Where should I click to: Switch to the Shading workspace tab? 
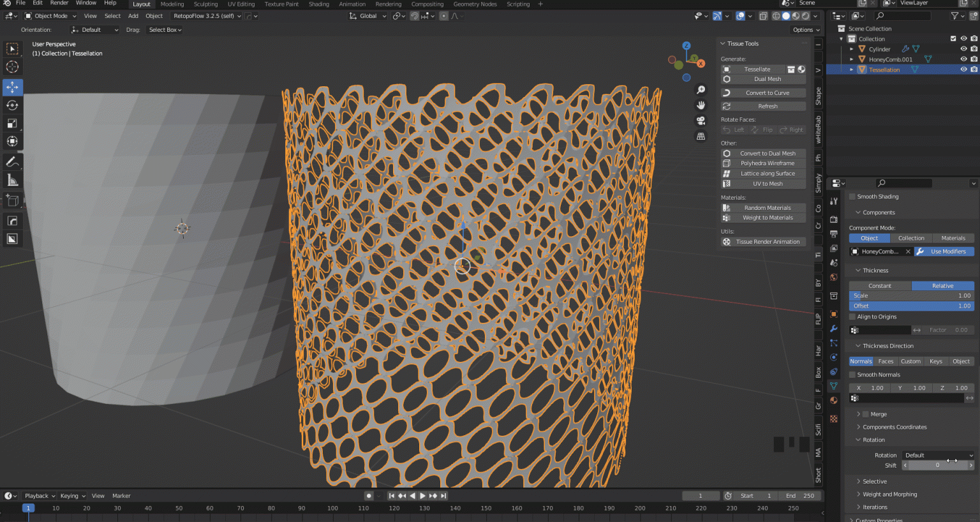coord(319,4)
